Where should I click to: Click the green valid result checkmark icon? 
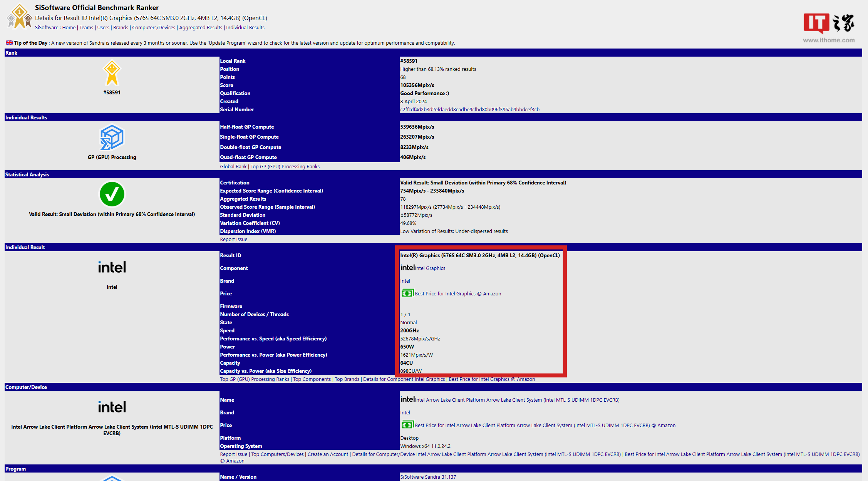(x=112, y=194)
